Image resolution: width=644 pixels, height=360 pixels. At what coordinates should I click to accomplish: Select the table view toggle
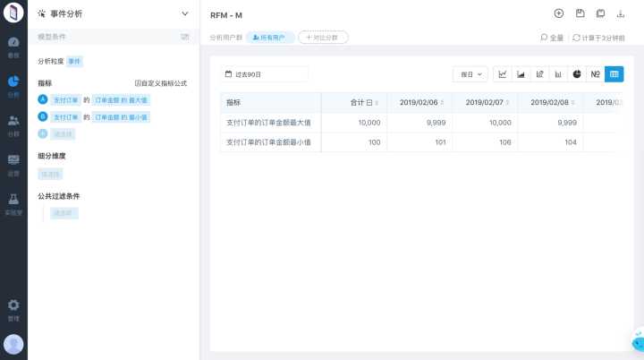[x=614, y=74]
